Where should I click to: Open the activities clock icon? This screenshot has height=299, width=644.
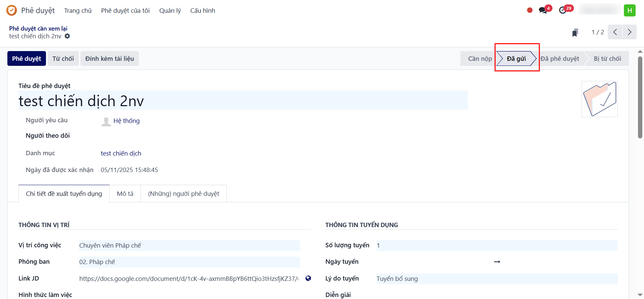563,10
